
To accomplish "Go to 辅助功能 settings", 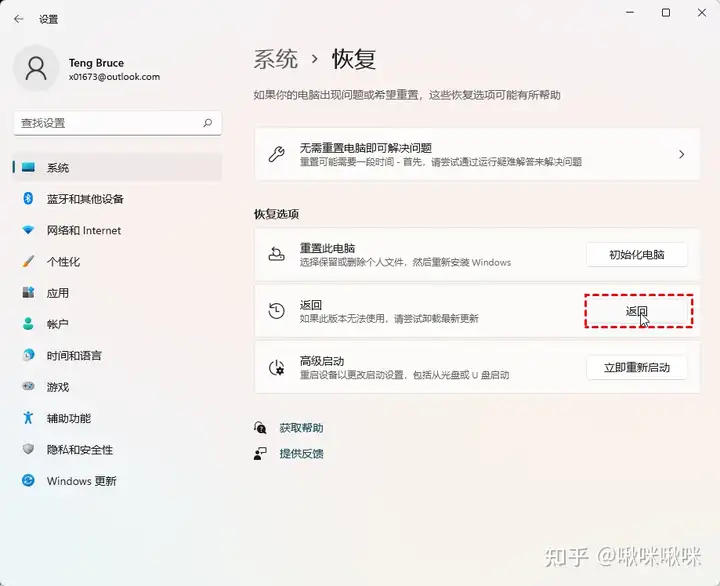I will pos(117,418).
